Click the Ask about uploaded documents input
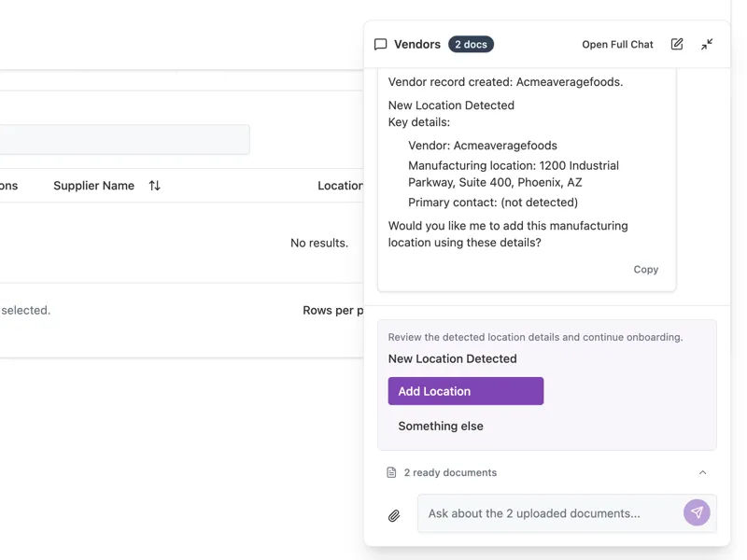The width and height of the screenshot is (747, 560). point(551,512)
